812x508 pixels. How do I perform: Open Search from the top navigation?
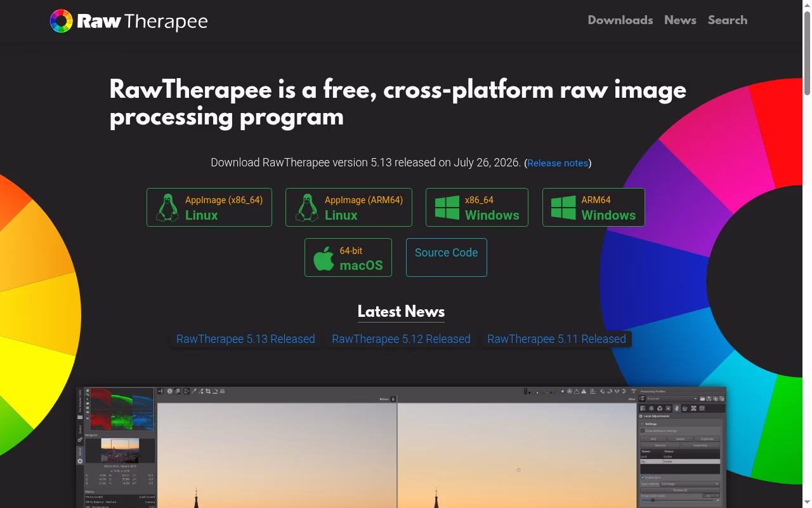pyautogui.click(x=728, y=20)
